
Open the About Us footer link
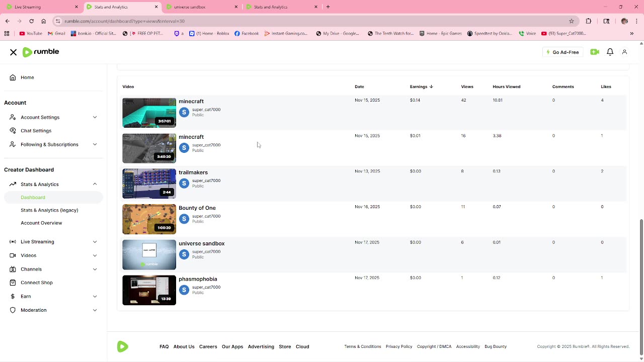click(x=184, y=346)
